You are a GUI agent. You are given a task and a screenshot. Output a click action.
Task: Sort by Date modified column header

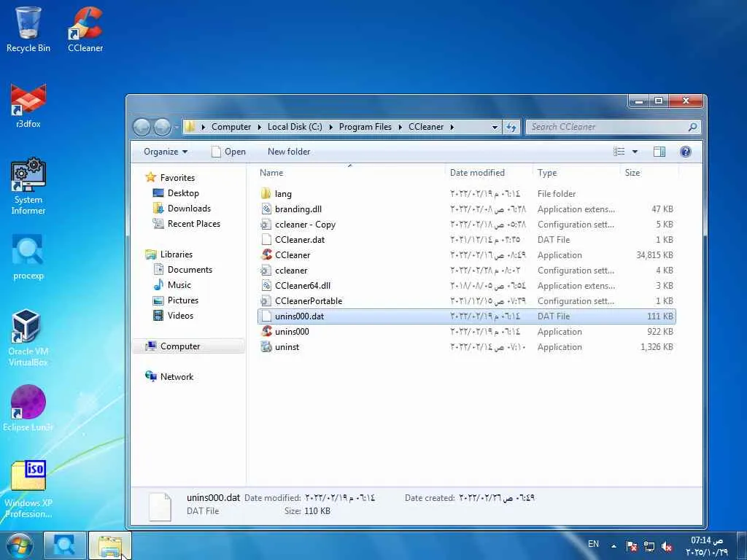[x=489, y=173]
